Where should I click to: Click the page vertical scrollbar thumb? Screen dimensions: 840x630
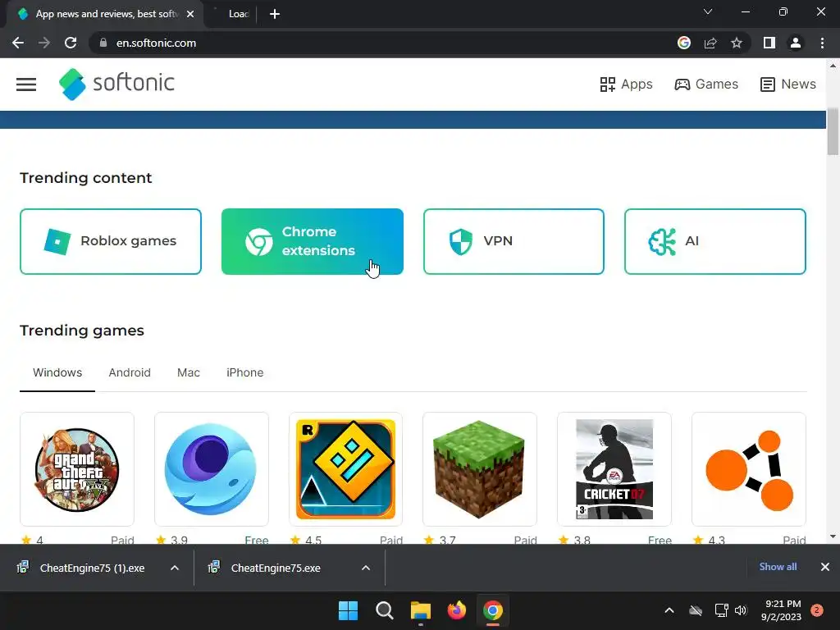click(x=833, y=131)
